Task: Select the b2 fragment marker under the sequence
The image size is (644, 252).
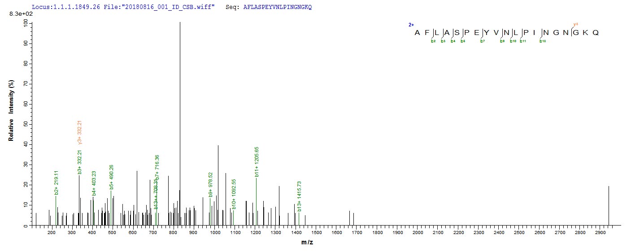Action: 433,41
